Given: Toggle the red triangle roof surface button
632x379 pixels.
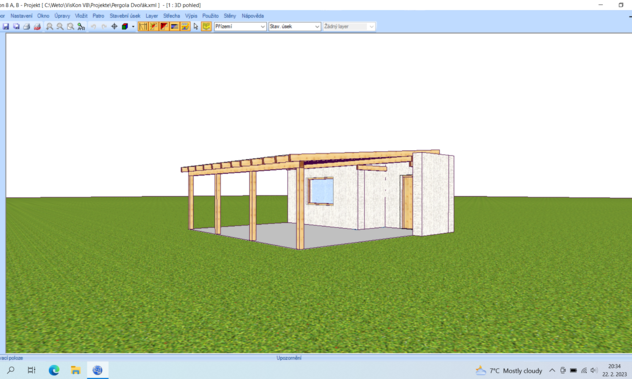Looking at the screenshot, I should [x=164, y=27].
